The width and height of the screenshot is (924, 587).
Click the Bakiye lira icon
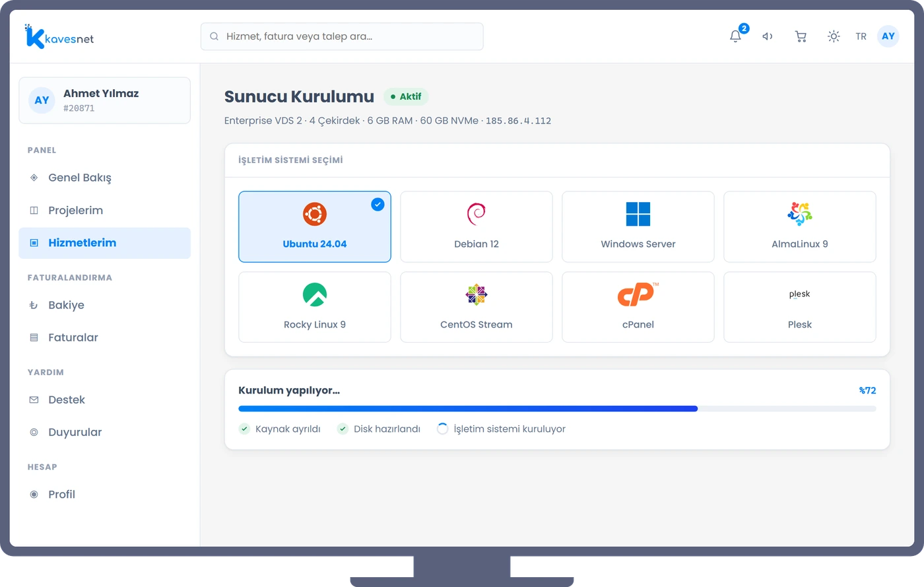click(x=34, y=305)
